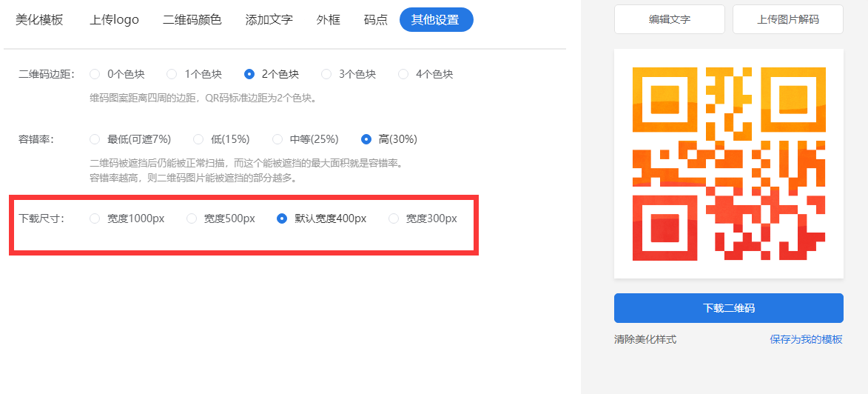Go to the 添加文字 tab
Viewport: 868px width, 394px height.
tap(269, 20)
